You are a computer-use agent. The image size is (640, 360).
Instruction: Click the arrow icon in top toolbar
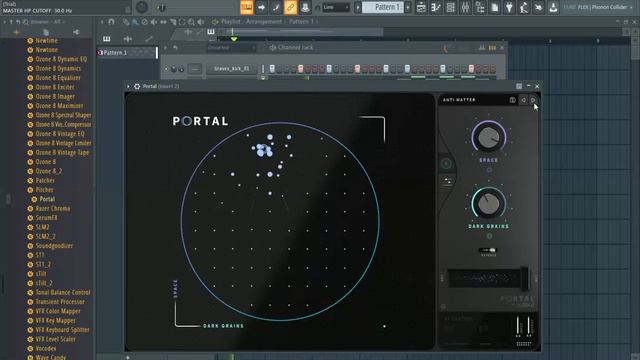261,7
